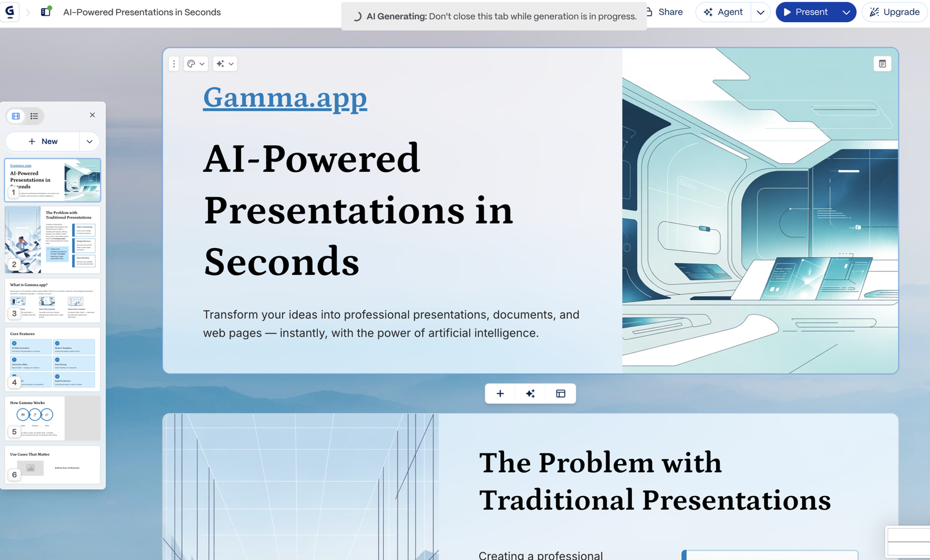
Task: Switch to list outline view
Action: coord(34,116)
